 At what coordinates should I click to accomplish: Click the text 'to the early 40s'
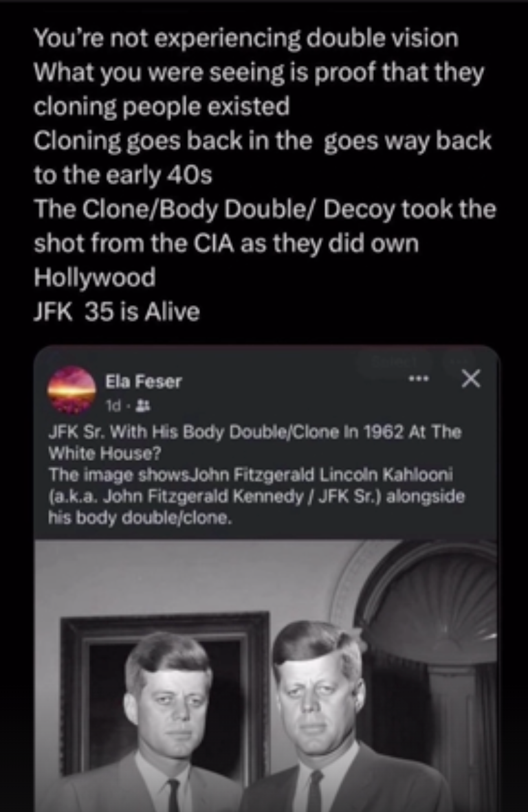(x=123, y=175)
